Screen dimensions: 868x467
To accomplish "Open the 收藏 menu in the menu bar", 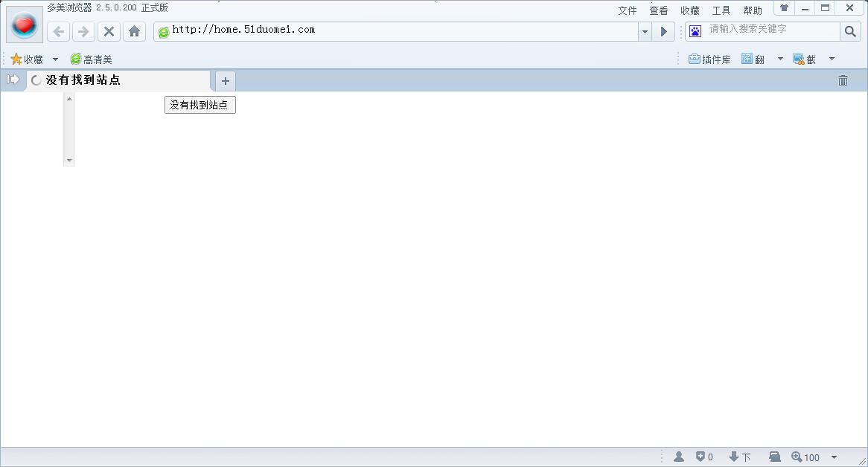I will (690, 10).
